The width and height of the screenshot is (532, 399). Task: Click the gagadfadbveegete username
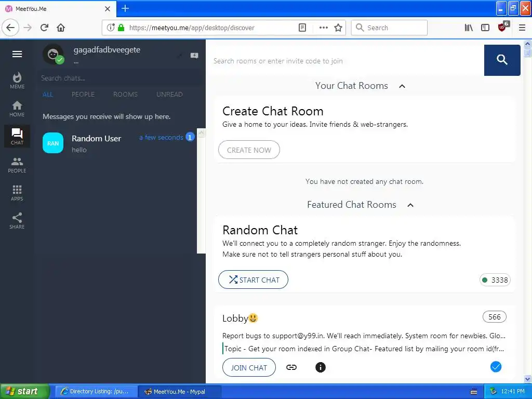107,49
